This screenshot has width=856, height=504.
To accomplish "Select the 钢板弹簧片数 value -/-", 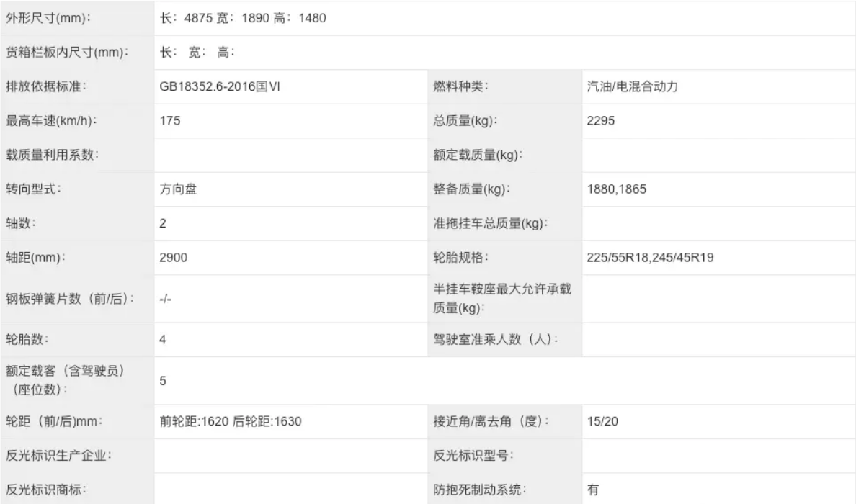I will pyautogui.click(x=165, y=298).
